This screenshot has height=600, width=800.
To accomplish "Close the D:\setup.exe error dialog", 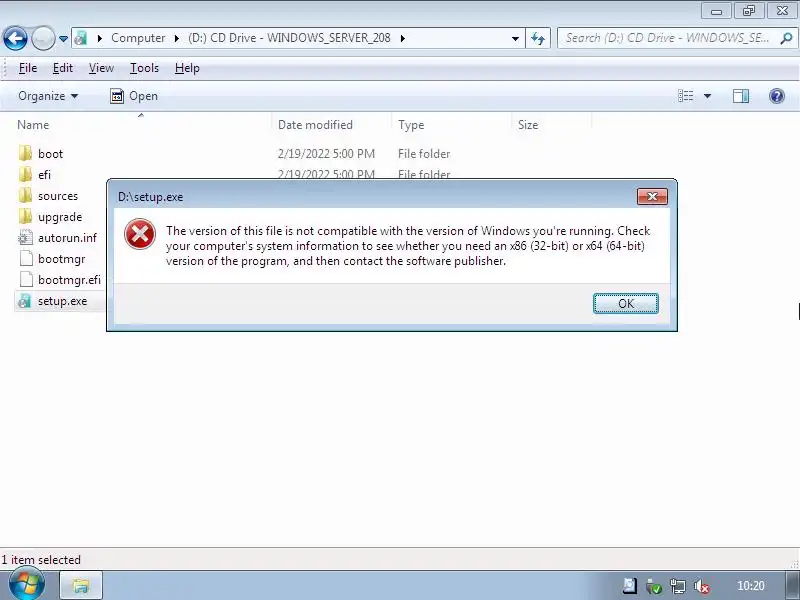I will [652, 196].
